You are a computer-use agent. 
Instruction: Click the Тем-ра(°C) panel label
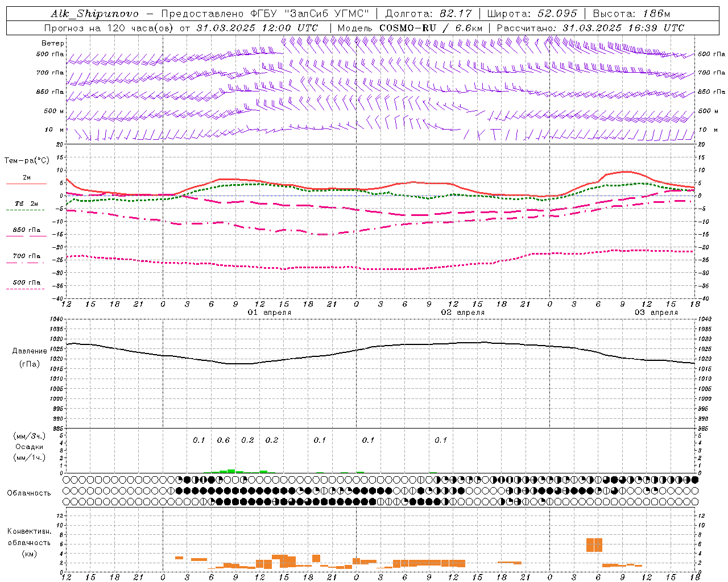tap(27, 161)
